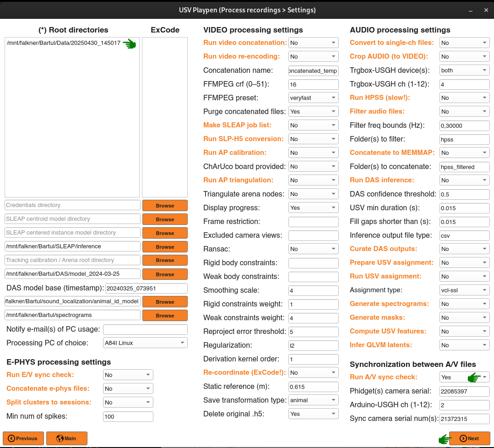Open Run video re-encoding dropdown
Viewport: 494px width, 448px height.
click(314, 56)
